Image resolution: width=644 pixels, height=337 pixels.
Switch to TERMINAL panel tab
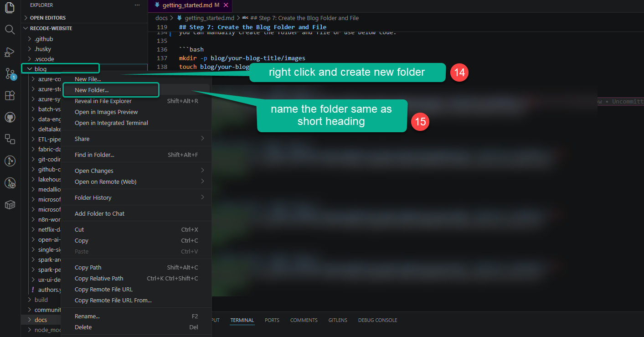[242, 320]
